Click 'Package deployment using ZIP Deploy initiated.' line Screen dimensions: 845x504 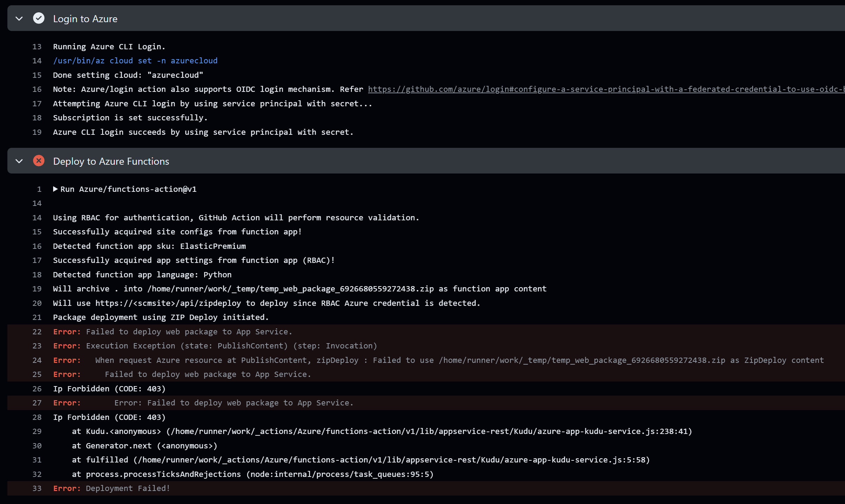pyautogui.click(x=161, y=317)
